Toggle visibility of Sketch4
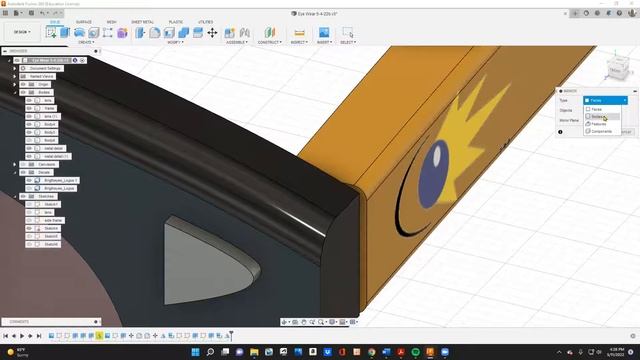This screenshot has width=640, height=360. click(x=29, y=228)
